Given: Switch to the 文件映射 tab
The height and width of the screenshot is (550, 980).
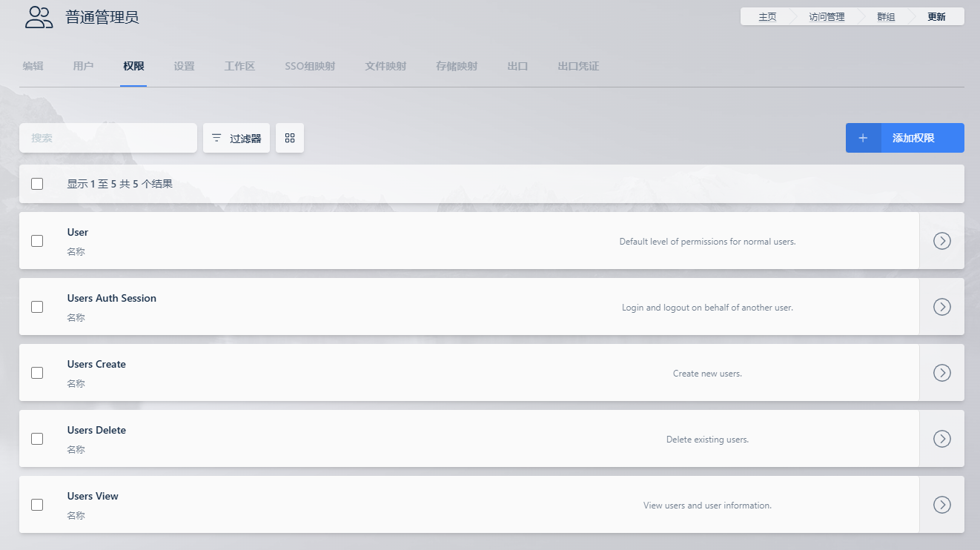Looking at the screenshot, I should point(385,66).
